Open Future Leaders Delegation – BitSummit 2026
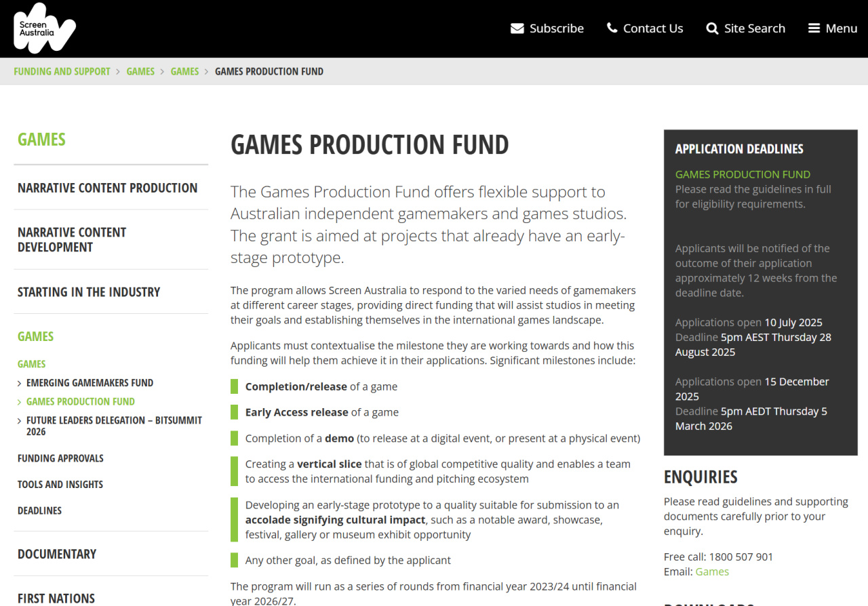This screenshot has width=868, height=606. pyautogui.click(x=114, y=426)
